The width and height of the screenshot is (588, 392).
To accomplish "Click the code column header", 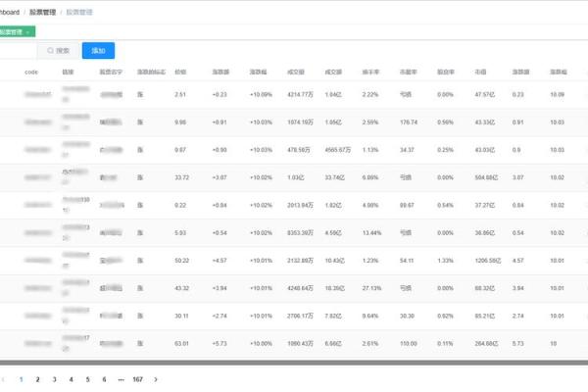I will click(31, 72).
